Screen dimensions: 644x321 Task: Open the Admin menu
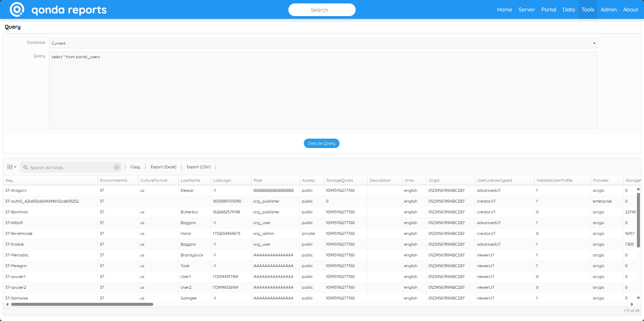(608, 10)
